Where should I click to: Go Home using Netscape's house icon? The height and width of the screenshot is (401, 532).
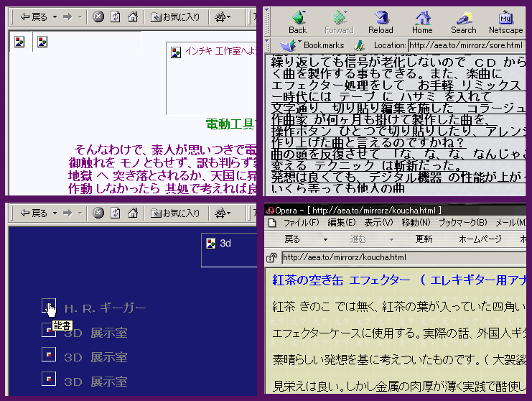[422, 22]
